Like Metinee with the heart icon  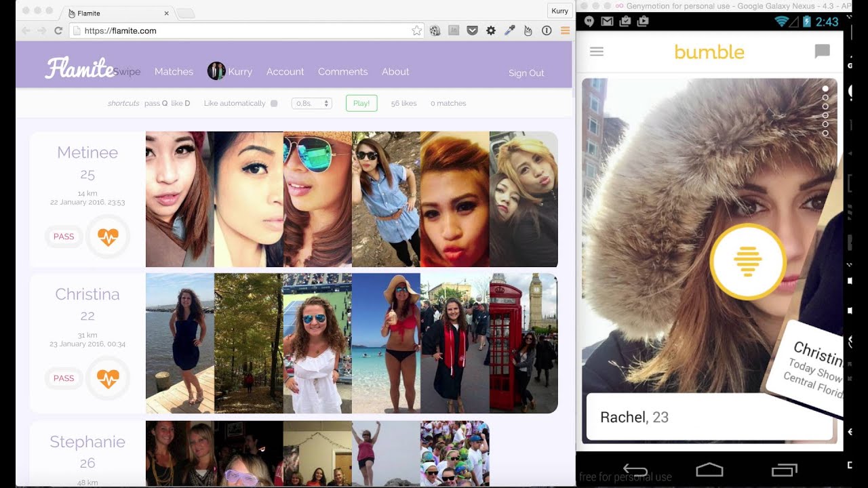click(x=108, y=237)
